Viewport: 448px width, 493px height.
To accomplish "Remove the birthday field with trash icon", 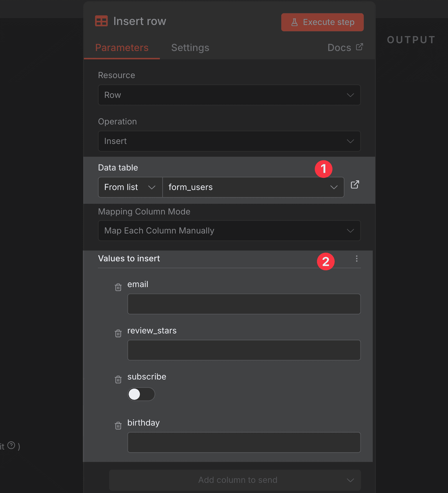I will click(x=118, y=426).
